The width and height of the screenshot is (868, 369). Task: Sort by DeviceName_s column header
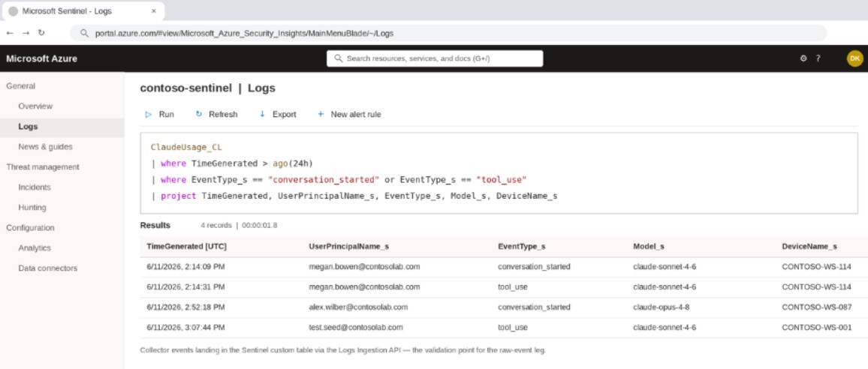coord(809,247)
